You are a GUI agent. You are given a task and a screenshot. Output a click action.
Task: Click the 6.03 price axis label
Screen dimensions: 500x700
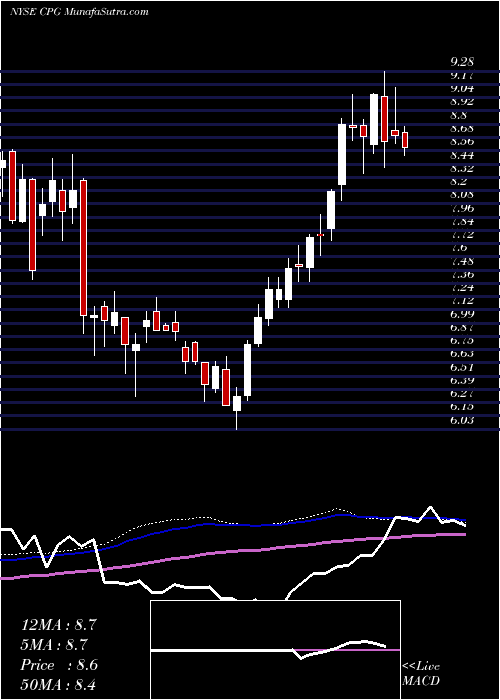[x=462, y=420]
